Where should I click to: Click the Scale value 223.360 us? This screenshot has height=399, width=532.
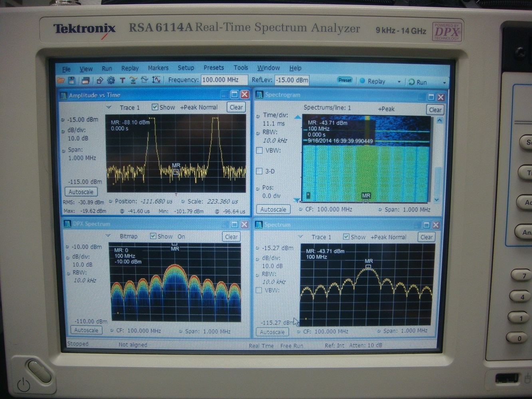(222, 201)
